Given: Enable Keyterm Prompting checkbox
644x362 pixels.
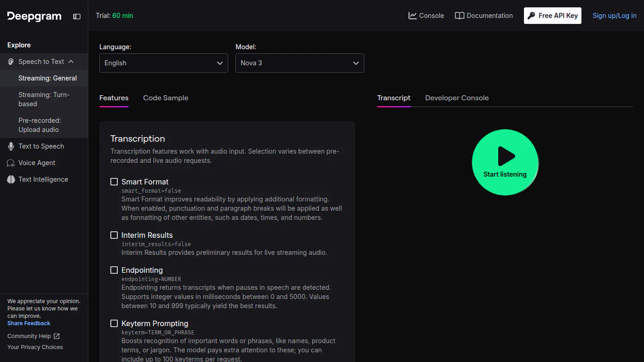Looking at the screenshot, I should tap(114, 323).
